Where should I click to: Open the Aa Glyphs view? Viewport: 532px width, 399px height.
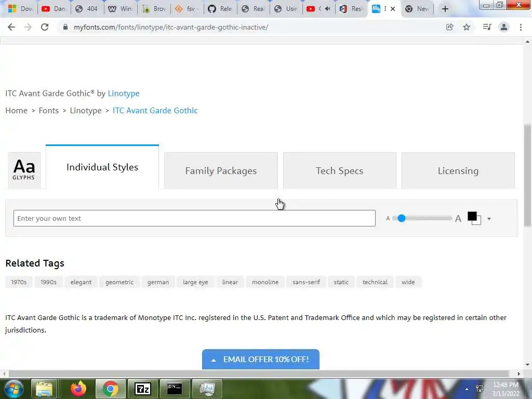point(24,170)
